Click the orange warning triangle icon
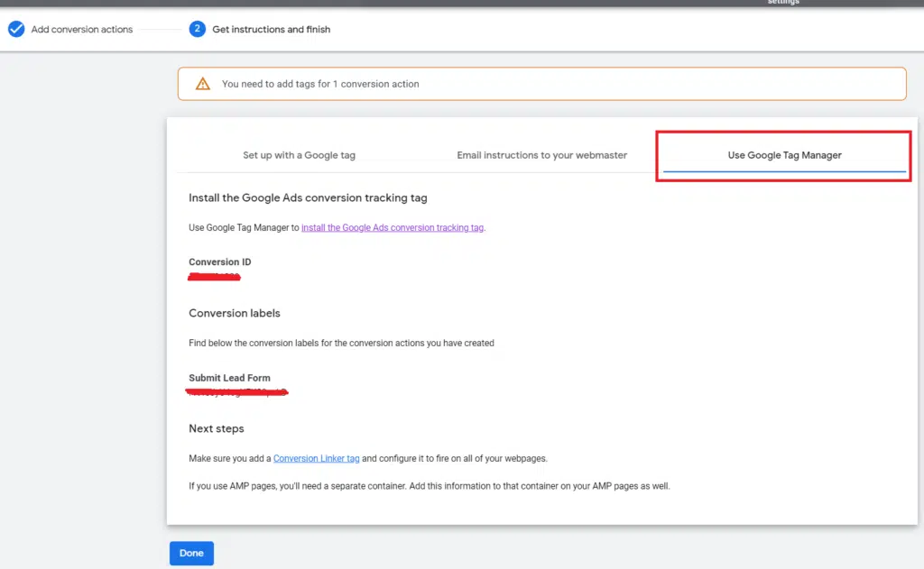This screenshot has width=924, height=569. (203, 84)
